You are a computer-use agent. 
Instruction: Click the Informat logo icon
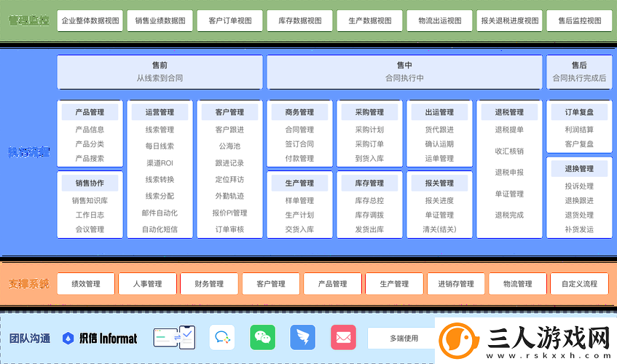(68, 338)
